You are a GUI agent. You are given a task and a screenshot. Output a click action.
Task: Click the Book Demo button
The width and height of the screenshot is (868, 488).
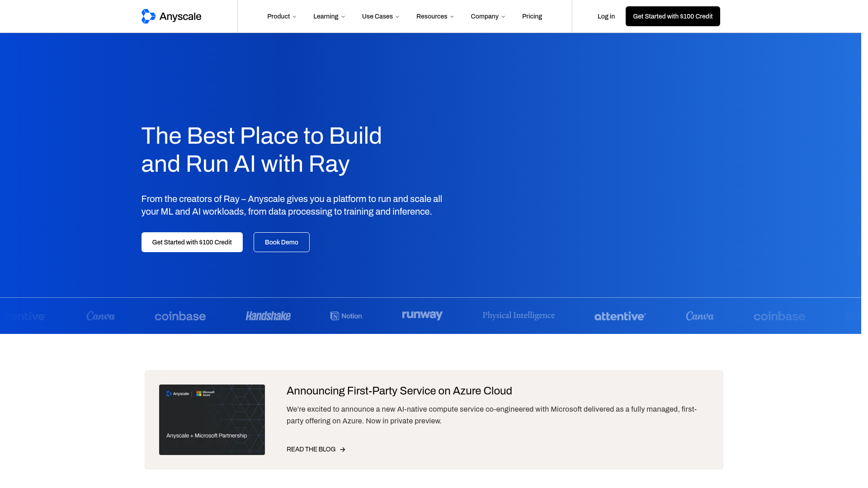(281, 242)
